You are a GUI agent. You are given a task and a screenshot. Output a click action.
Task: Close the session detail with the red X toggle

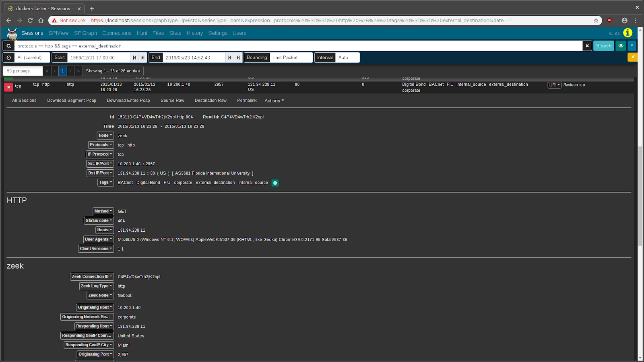[8, 87]
